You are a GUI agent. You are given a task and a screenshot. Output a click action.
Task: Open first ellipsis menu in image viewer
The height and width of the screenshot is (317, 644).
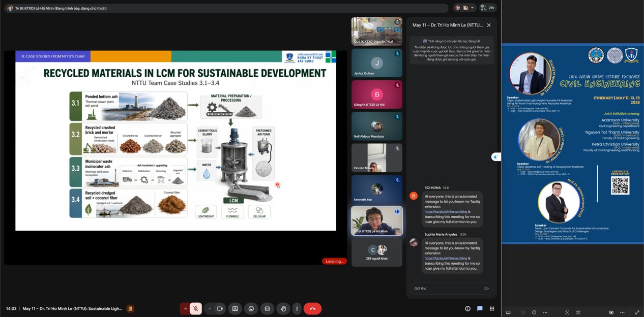click(x=545, y=312)
